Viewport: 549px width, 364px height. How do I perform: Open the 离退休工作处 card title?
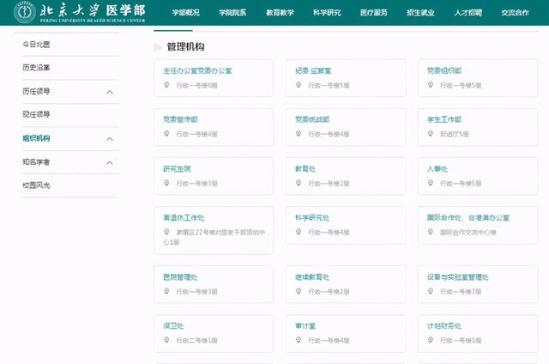[184, 218]
